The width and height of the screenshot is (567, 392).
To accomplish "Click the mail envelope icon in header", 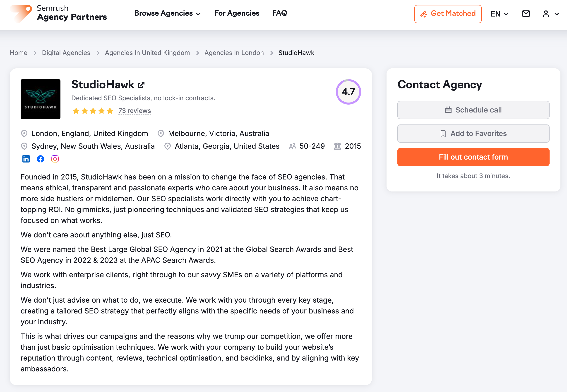I will point(526,14).
